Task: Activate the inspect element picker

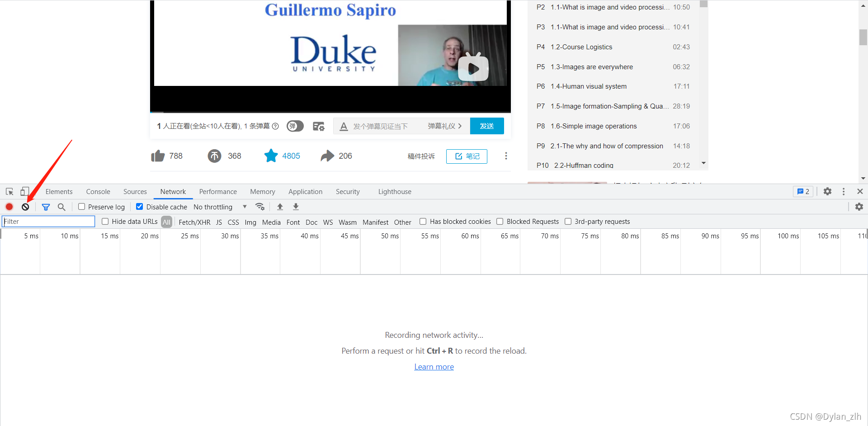Action: (9, 191)
